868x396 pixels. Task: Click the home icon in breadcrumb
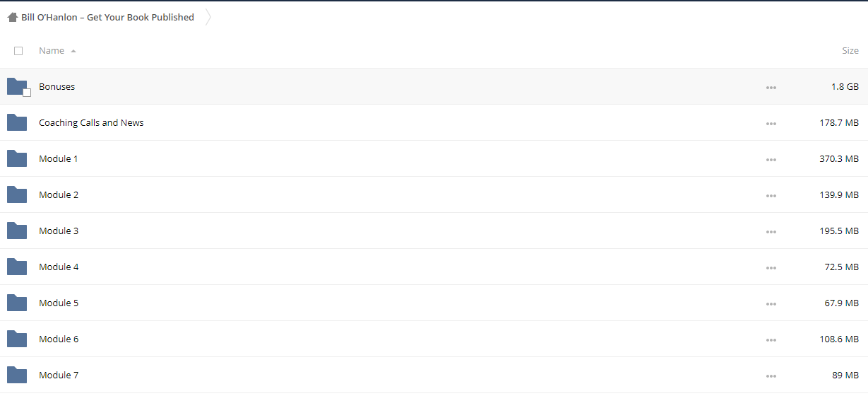[x=13, y=18]
